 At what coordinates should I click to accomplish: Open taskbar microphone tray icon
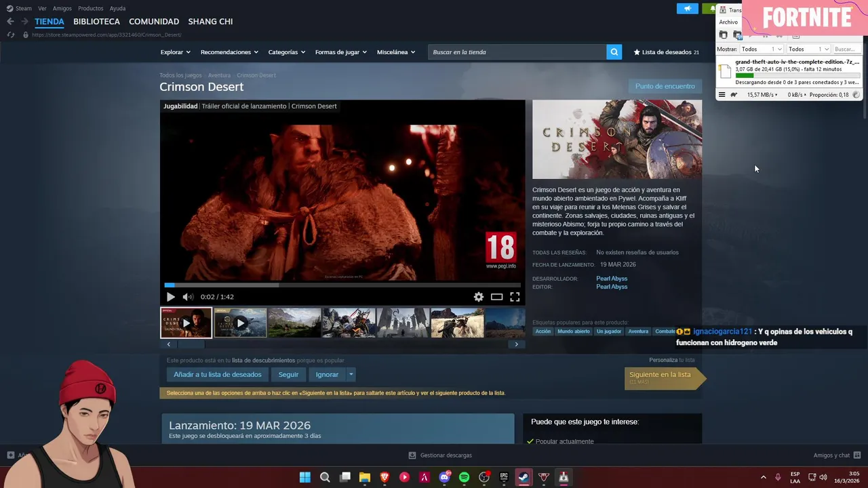[x=778, y=477]
